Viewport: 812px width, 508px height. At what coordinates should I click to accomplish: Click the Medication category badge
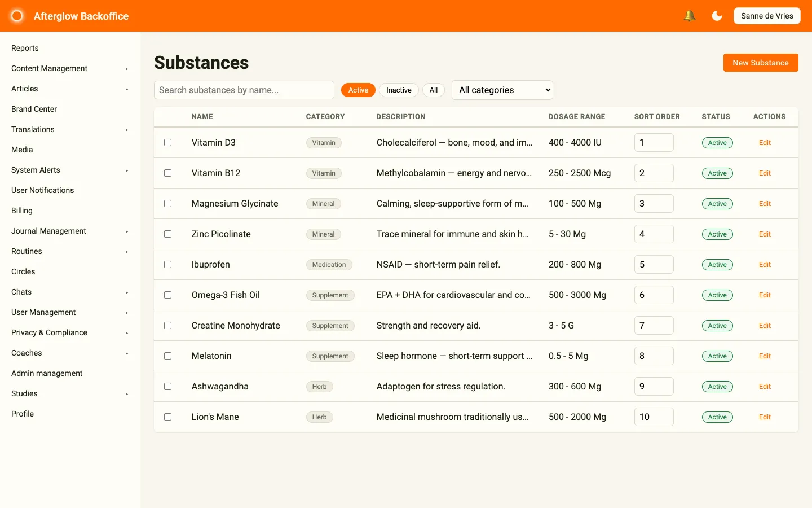click(x=329, y=265)
